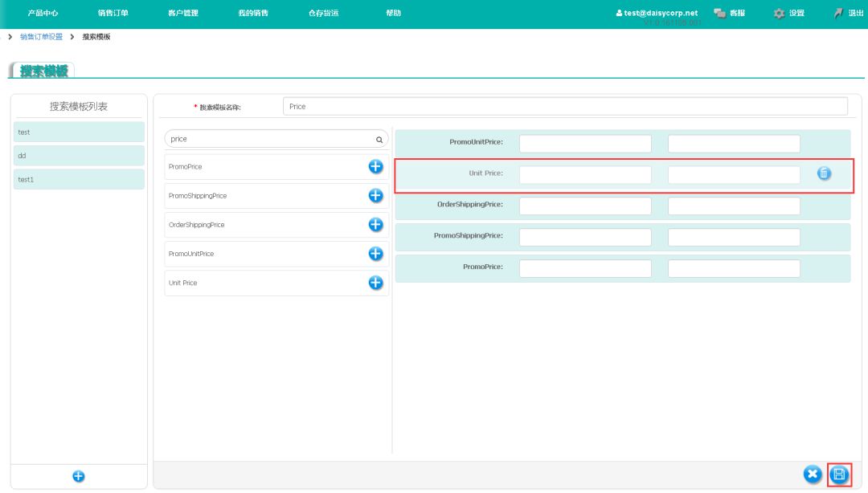Click second PromoUnitPrice input box
Viewport: 868px width, 493px height.
[x=734, y=143]
